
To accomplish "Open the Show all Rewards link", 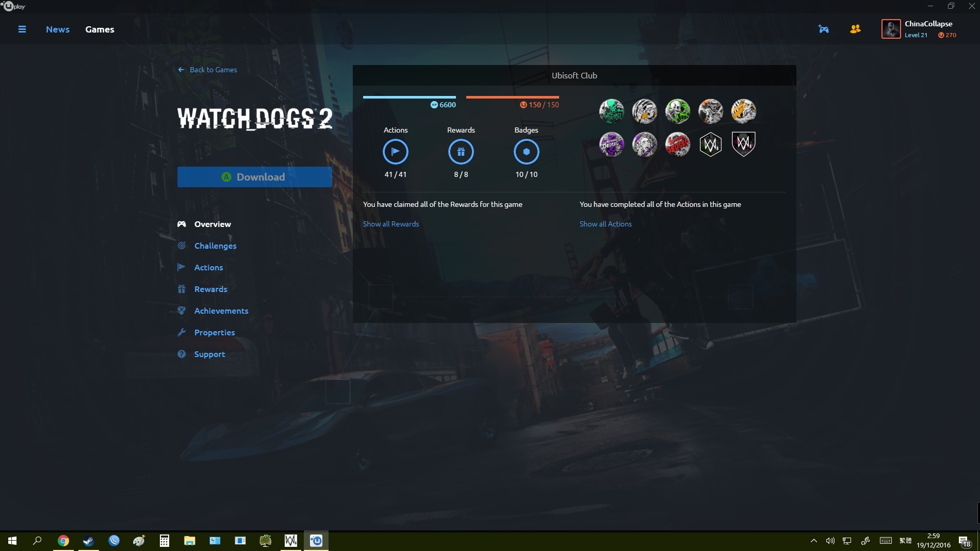I will point(391,224).
